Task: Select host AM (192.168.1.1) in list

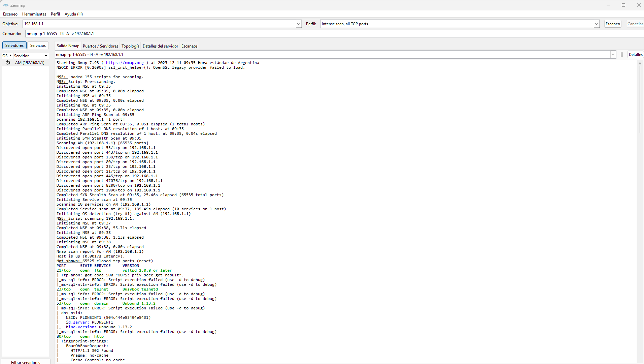Action: tap(30, 63)
